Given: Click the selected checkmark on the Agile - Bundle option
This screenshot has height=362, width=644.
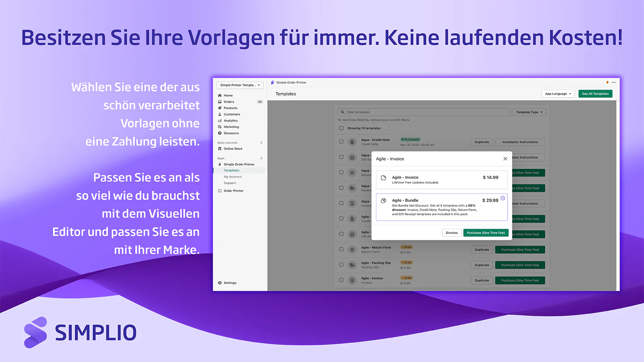Looking at the screenshot, I should (503, 198).
